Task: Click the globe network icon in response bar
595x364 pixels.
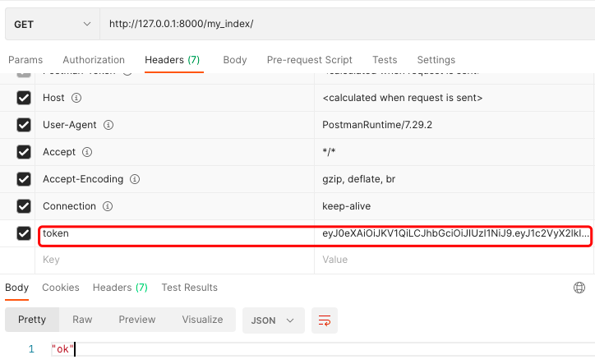Action: click(x=579, y=288)
